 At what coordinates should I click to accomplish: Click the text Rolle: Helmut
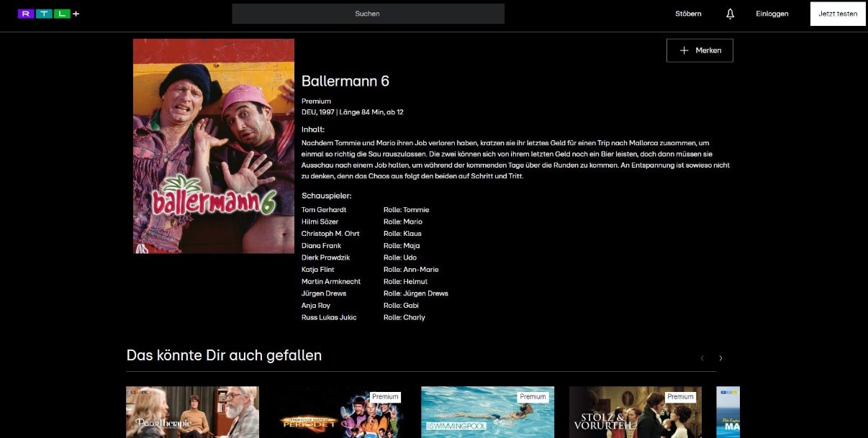point(405,282)
